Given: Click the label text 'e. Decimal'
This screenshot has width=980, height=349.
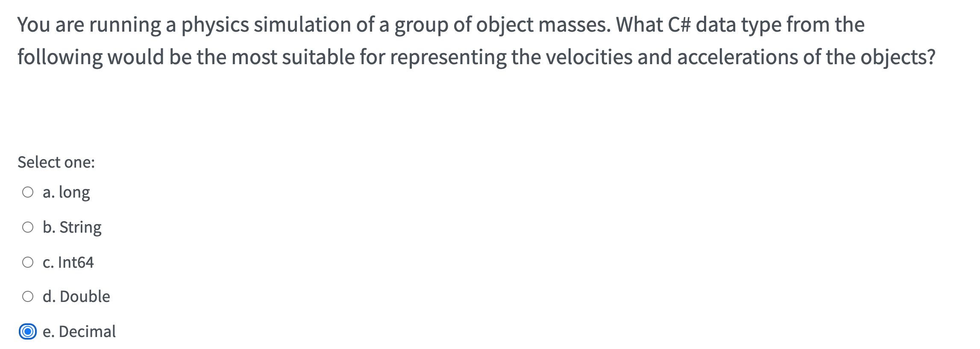Looking at the screenshot, I should 79,331.
